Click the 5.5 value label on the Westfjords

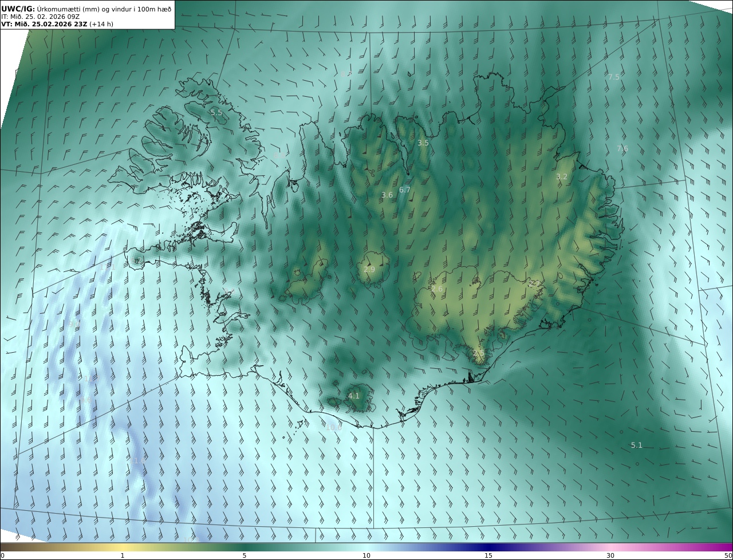click(216, 113)
